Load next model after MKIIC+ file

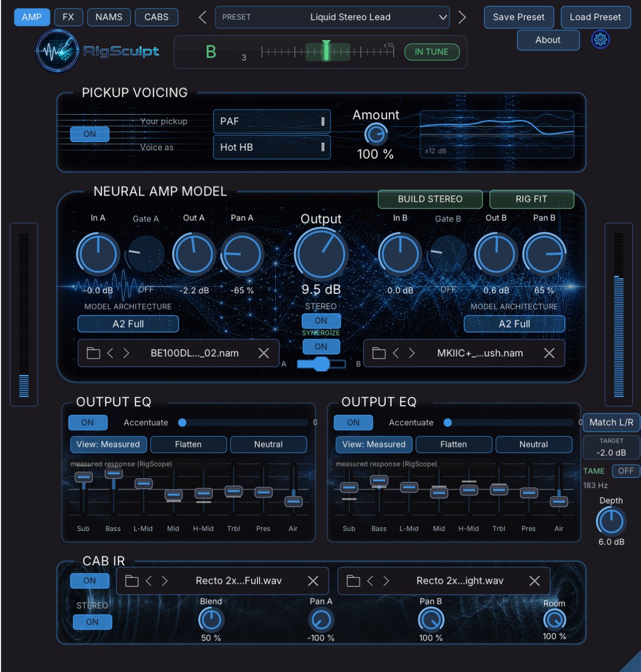click(411, 353)
